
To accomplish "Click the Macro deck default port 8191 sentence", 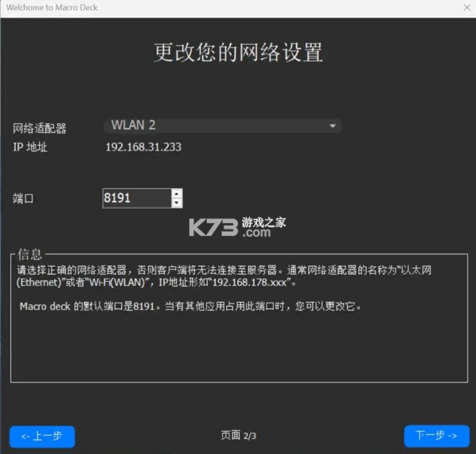I will click(191, 306).
